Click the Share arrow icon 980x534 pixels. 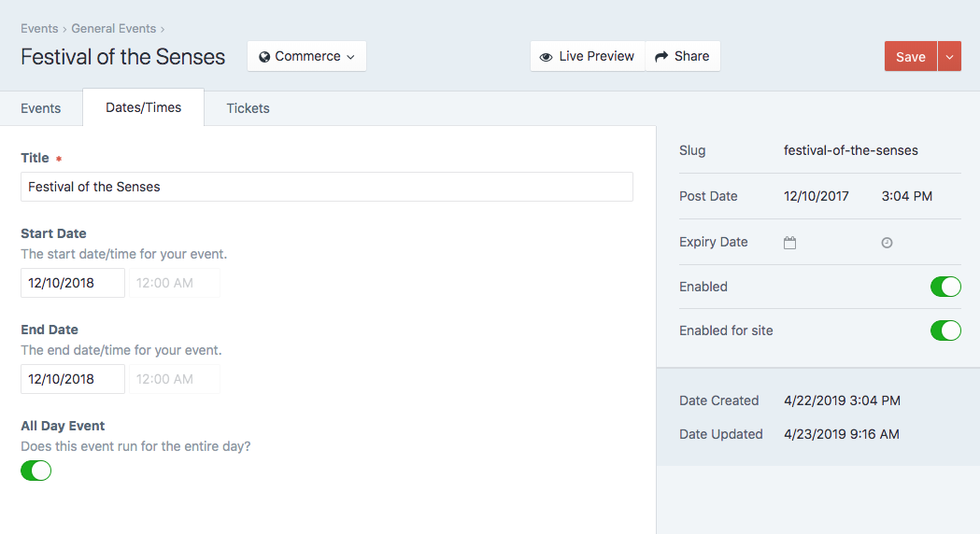661,57
